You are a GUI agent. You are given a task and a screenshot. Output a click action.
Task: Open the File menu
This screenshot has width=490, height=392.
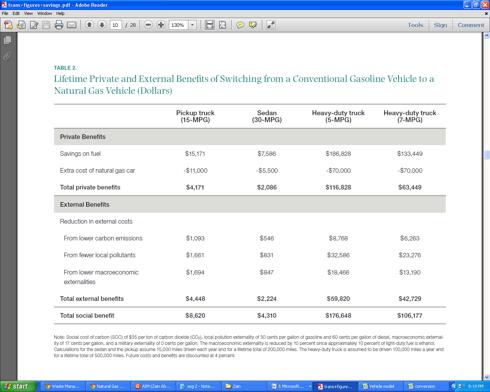[5, 13]
